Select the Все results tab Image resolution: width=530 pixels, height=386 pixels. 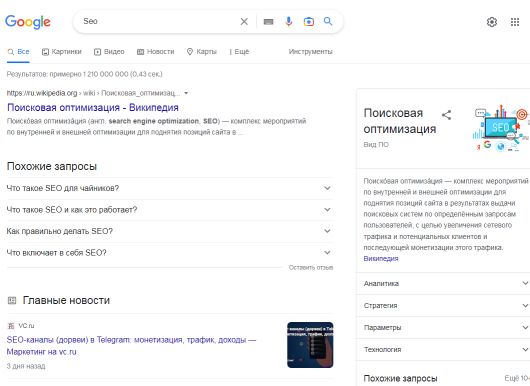coord(19,52)
